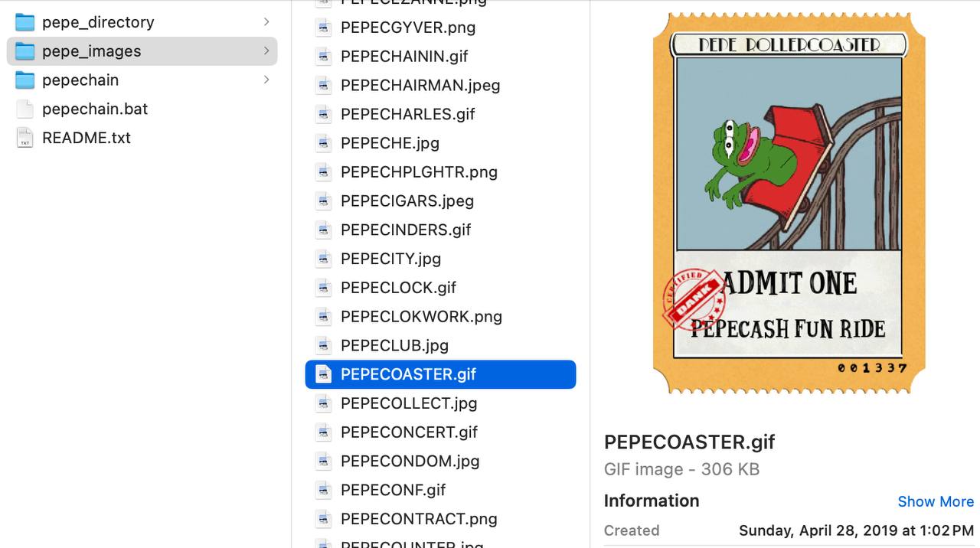Click the PEPECONCERT.gif file icon
The image size is (980, 548).
324,432
